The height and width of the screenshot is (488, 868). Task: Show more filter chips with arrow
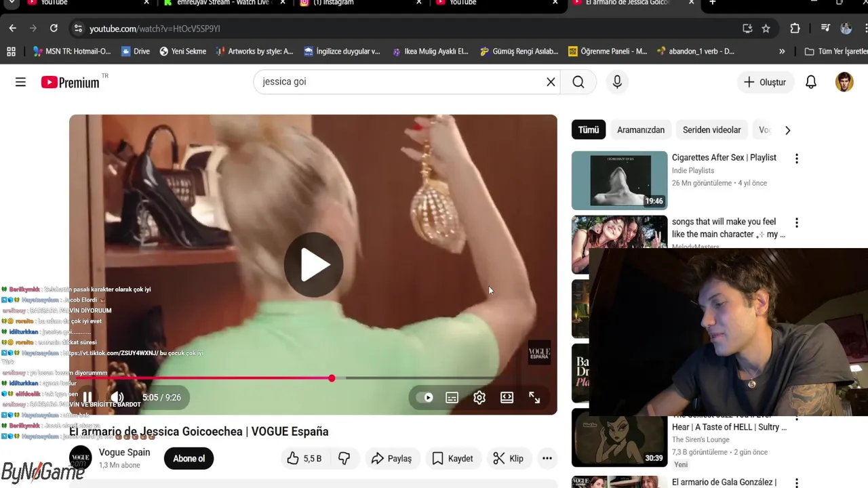(787, 130)
